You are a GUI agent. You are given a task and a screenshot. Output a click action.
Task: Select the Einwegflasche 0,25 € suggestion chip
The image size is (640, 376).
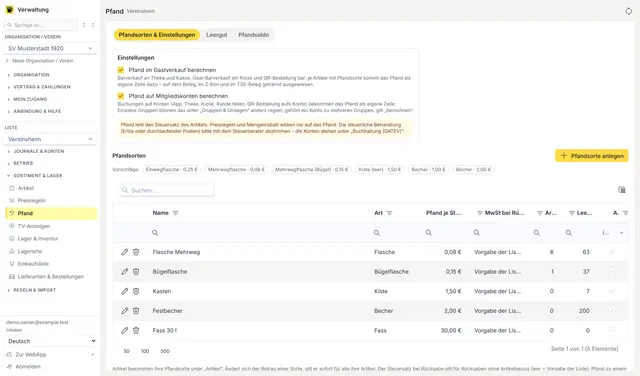point(171,169)
